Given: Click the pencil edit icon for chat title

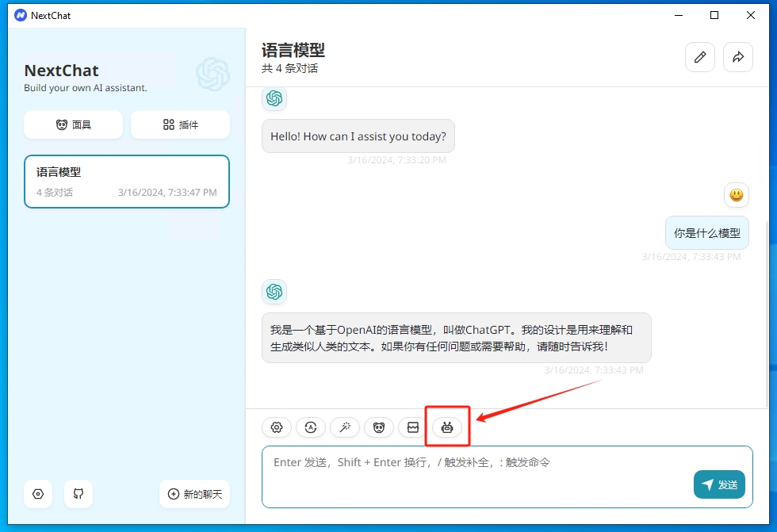Looking at the screenshot, I should coord(700,57).
